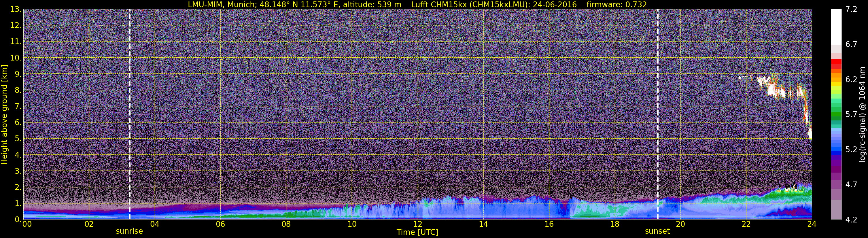Click the colorbar tick label '6.2'

851,80
